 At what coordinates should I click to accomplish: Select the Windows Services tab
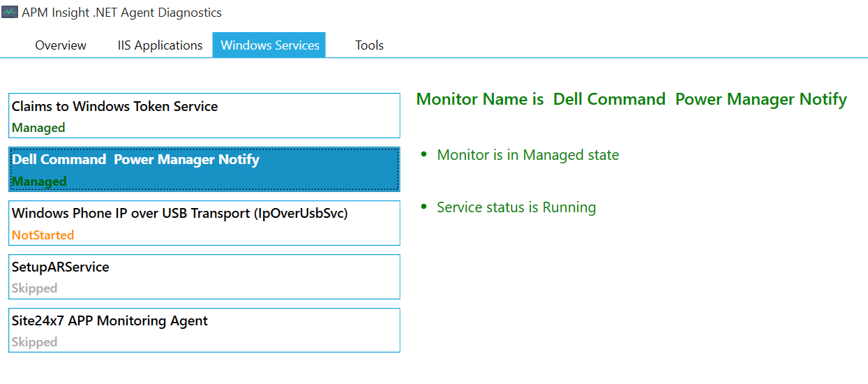pos(269,45)
